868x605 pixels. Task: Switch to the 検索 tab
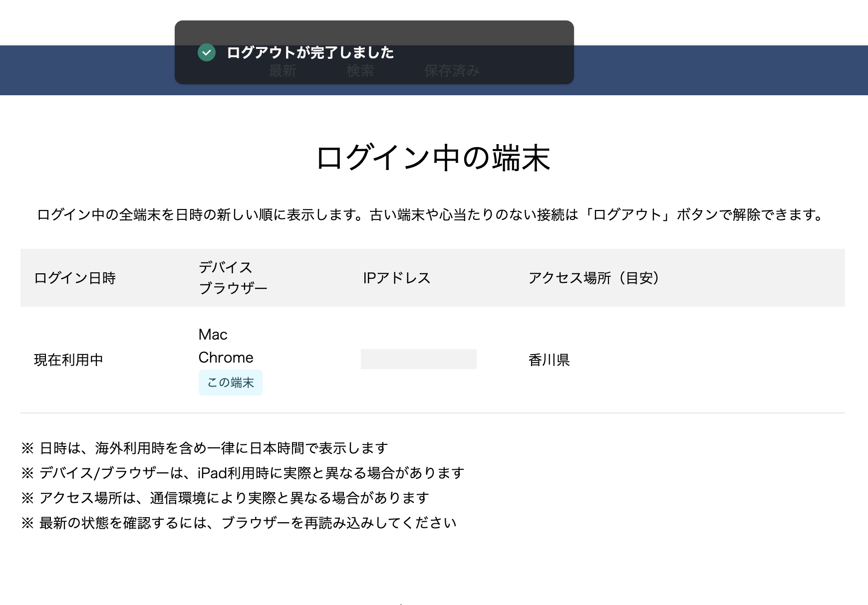[x=359, y=71]
